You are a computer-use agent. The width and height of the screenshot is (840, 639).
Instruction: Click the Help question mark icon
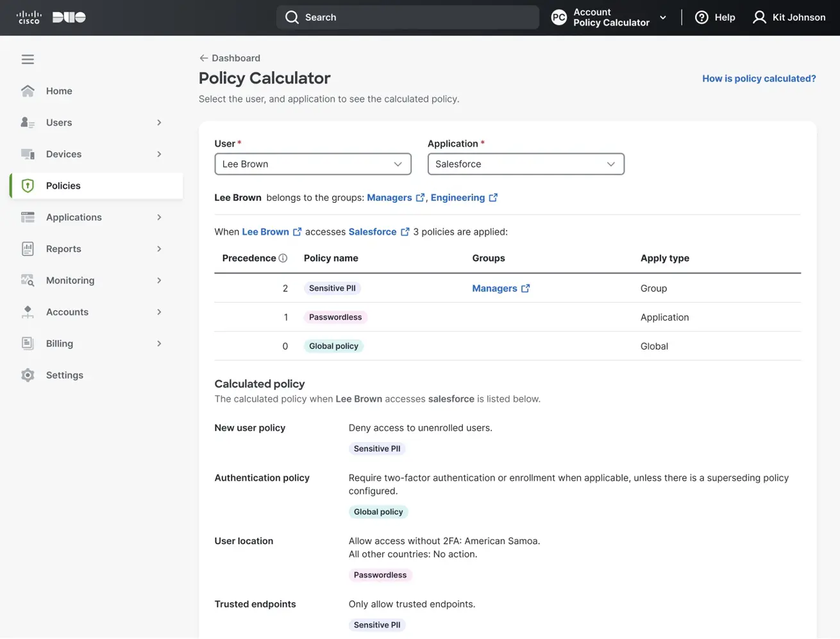pos(701,17)
